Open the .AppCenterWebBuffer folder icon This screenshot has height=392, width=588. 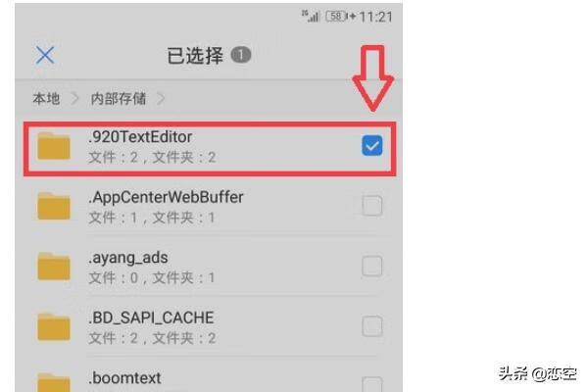pyautogui.click(x=54, y=206)
